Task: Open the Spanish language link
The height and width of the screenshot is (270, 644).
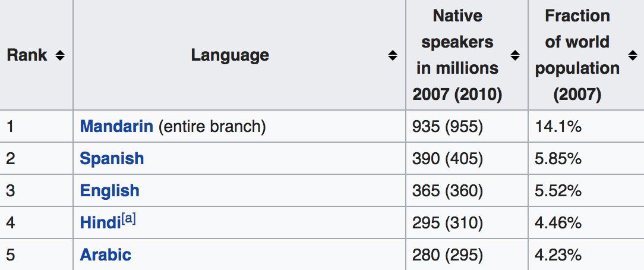Action: coord(112,159)
